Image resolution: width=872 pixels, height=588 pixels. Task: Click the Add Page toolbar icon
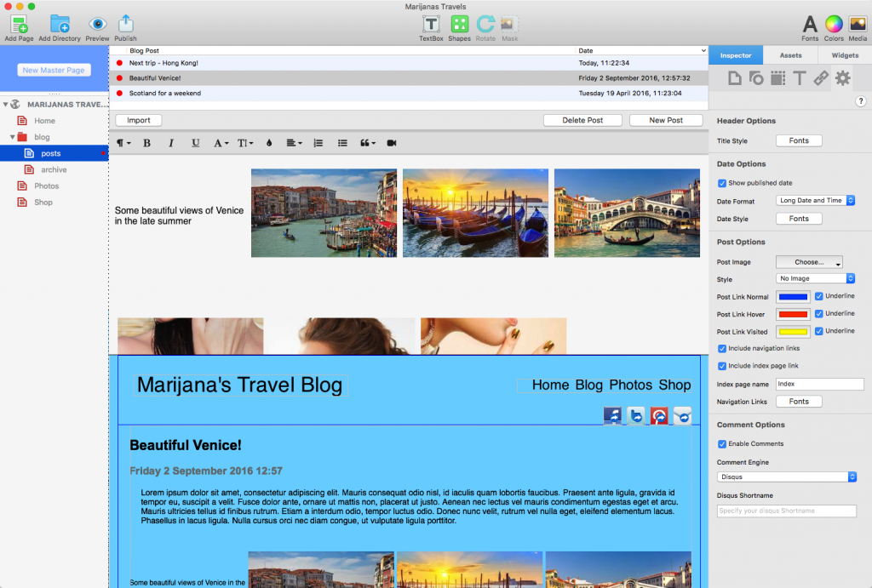tap(18, 22)
